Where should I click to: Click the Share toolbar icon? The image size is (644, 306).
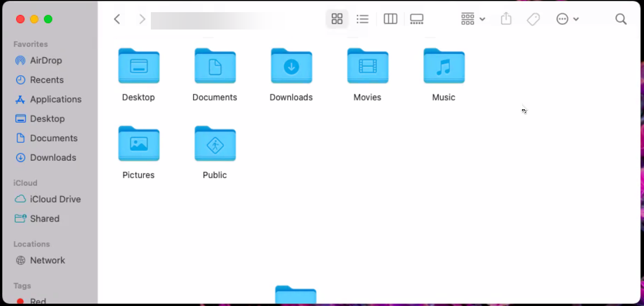pos(506,19)
